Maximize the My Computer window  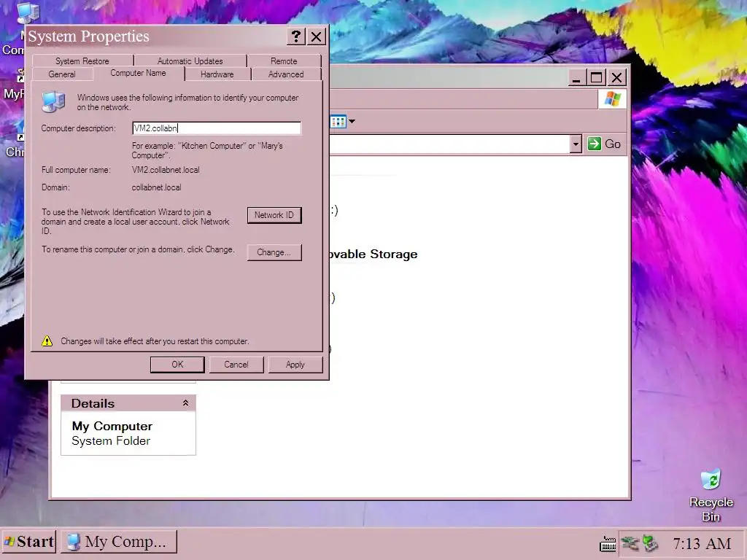(x=597, y=77)
